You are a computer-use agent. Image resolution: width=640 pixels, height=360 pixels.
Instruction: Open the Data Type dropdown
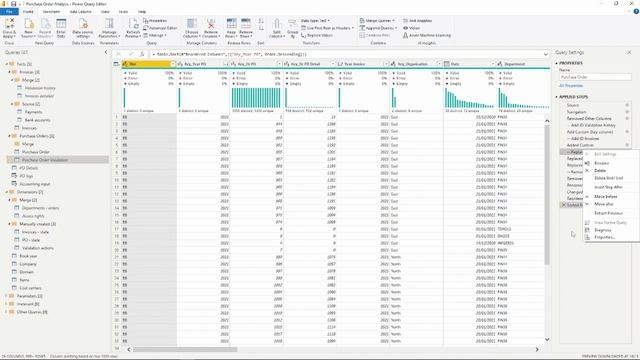(x=315, y=20)
